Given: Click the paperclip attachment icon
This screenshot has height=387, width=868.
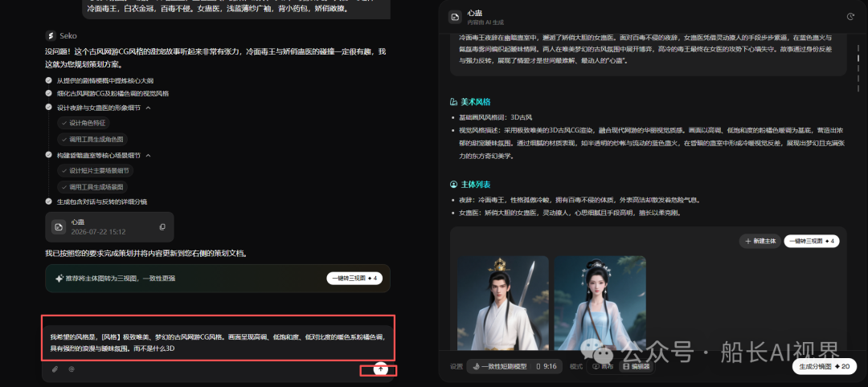Looking at the screenshot, I should pos(55,369).
